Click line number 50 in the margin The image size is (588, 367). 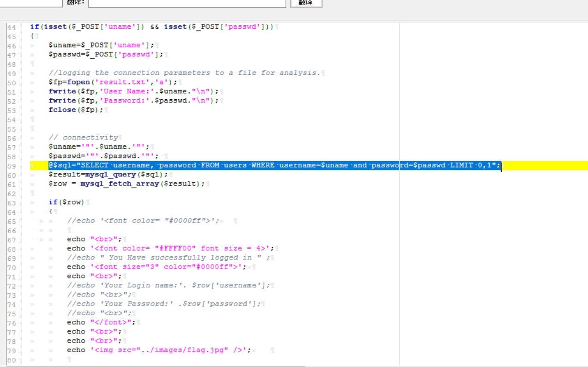(x=12, y=83)
